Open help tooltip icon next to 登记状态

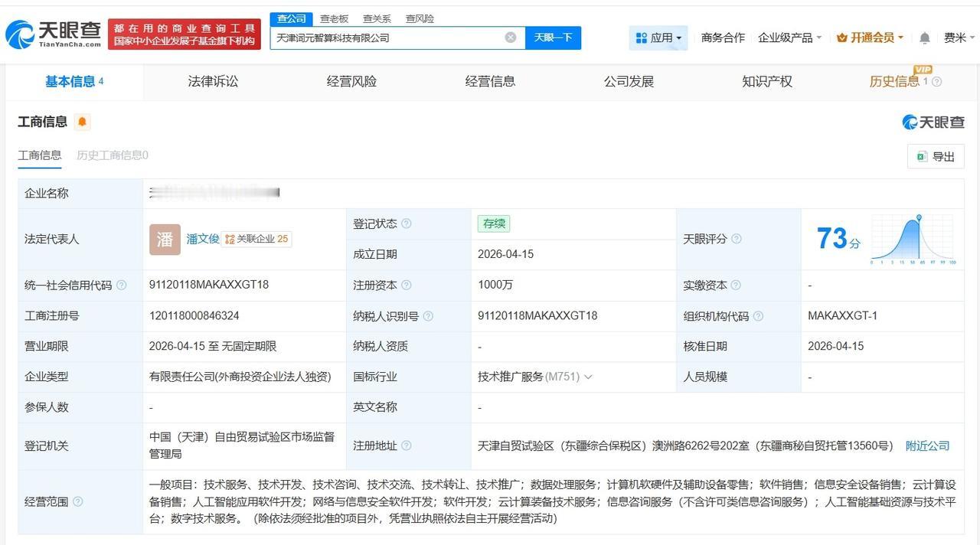click(407, 224)
